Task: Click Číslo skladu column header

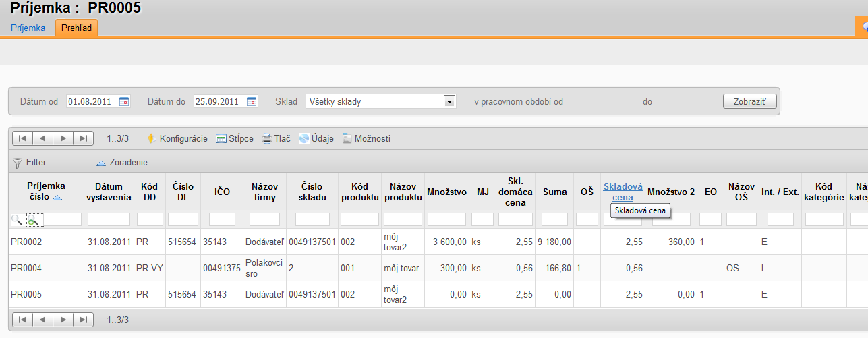Action: 312,192
